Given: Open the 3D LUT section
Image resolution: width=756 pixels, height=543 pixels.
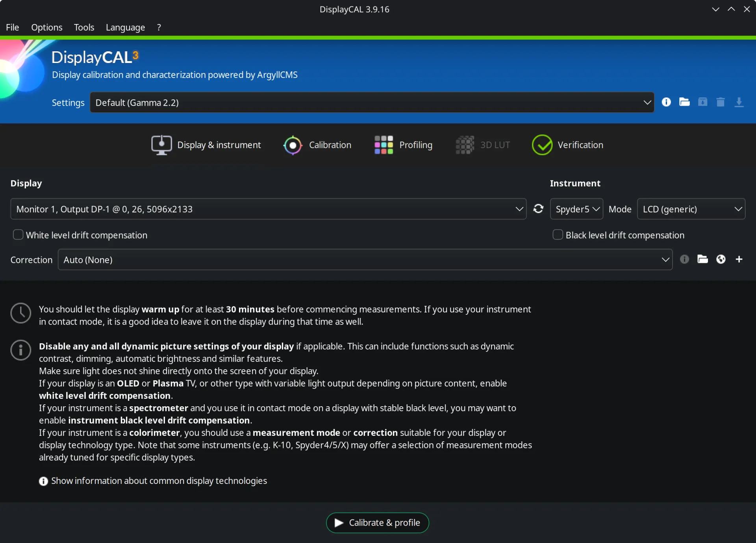Looking at the screenshot, I should click(483, 145).
